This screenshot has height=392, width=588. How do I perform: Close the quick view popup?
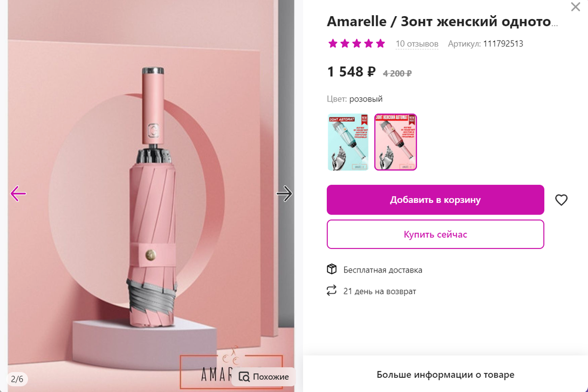[x=575, y=7]
